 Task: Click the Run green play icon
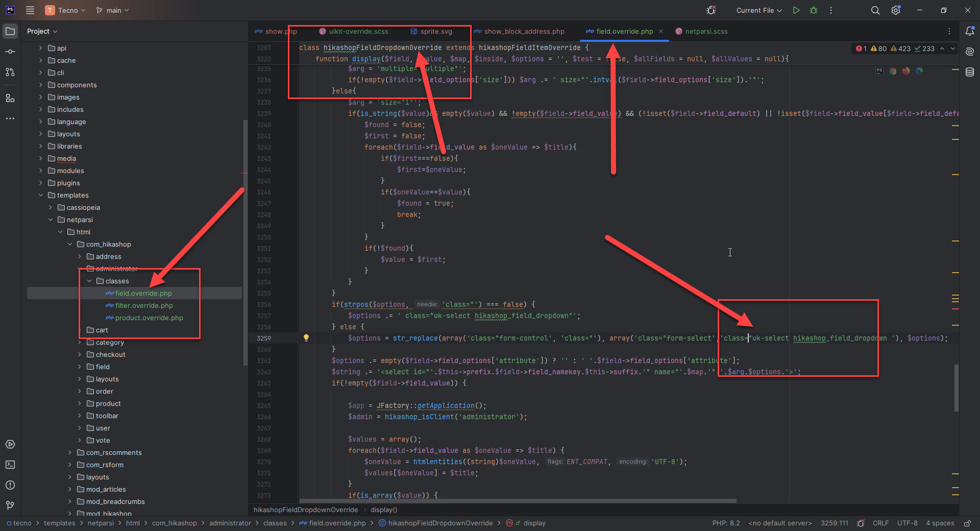point(796,10)
